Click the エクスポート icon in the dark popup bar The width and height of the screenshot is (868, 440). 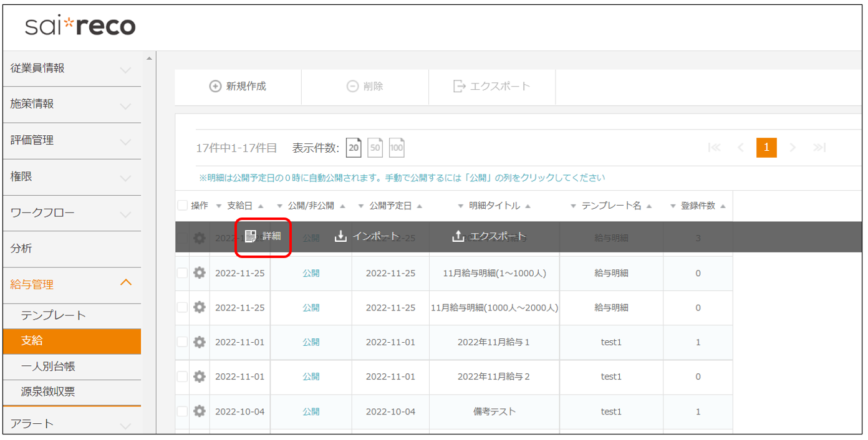point(458,236)
